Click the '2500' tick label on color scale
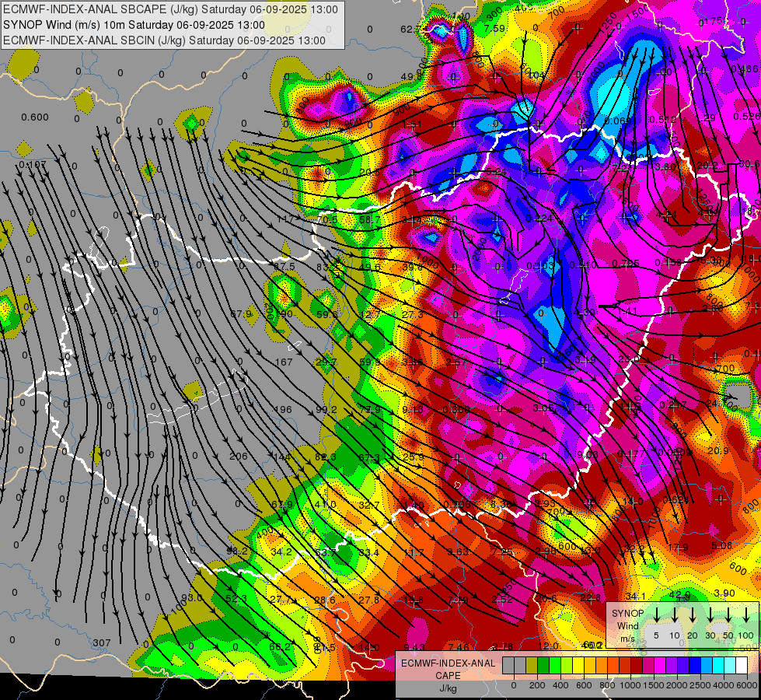The height and width of the screenshot is (700, 761). click(x=700, y=685)
